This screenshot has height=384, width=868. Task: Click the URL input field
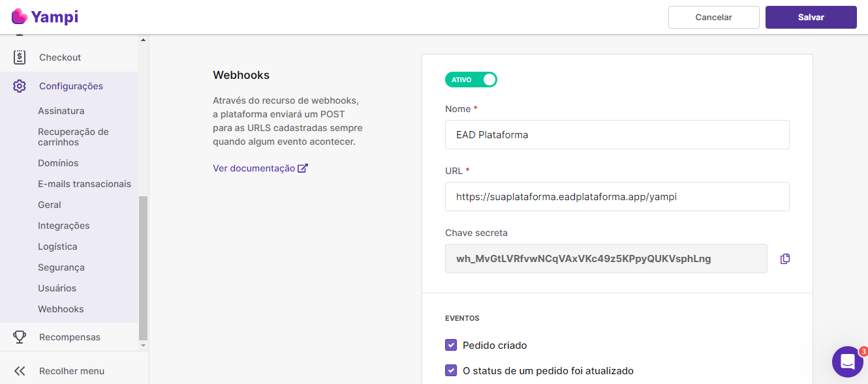tap(617, 196)
